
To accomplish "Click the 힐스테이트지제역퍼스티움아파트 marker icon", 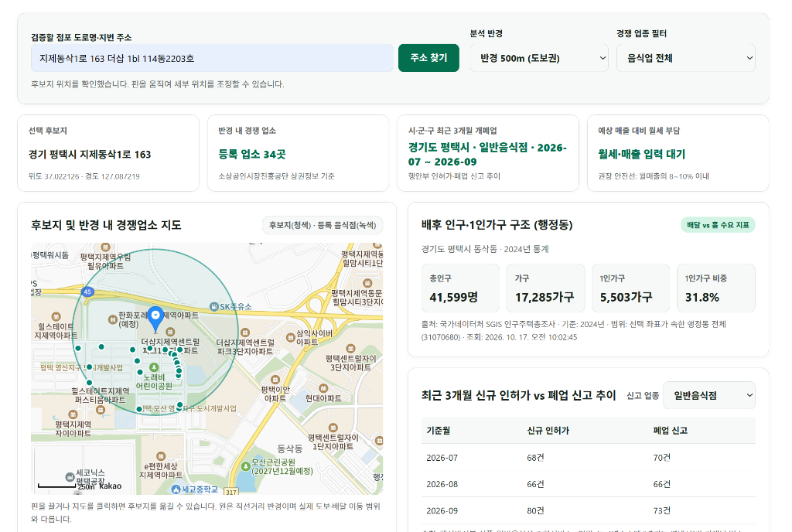I will tap(101, 410).
